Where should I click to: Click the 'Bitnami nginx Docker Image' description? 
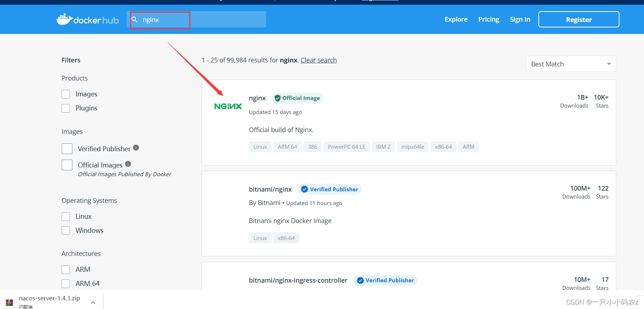290,221
